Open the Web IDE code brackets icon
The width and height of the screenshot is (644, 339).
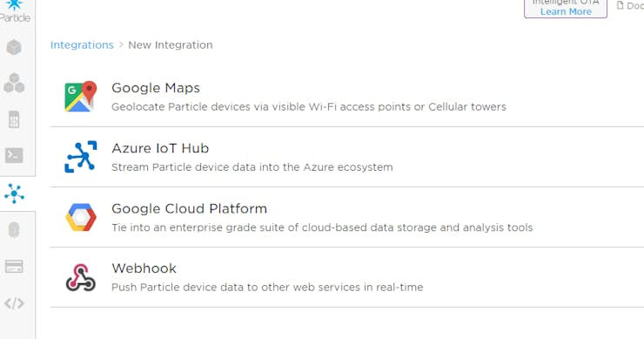point(14,303)
